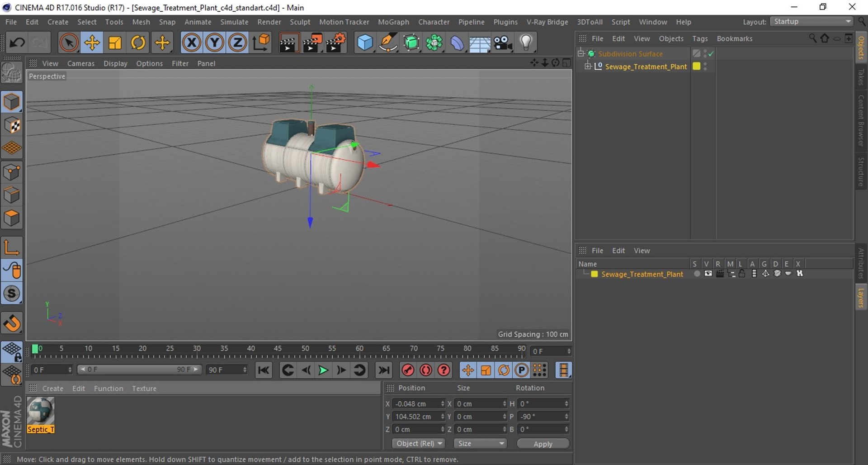This screenshot has width=868, height=465.
Task: Switch the coordinate system icon
Action: [x=261, y=43]
